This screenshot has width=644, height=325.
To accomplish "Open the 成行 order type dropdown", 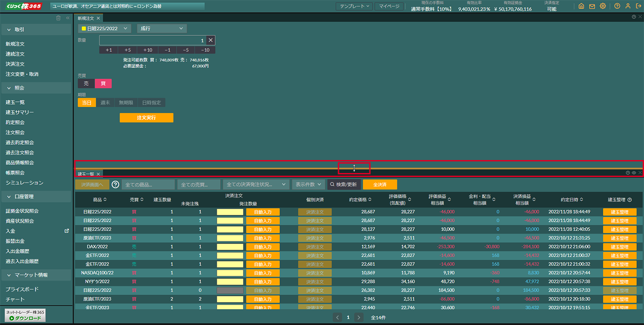I will pyautogui.click(x=161, y=29).
